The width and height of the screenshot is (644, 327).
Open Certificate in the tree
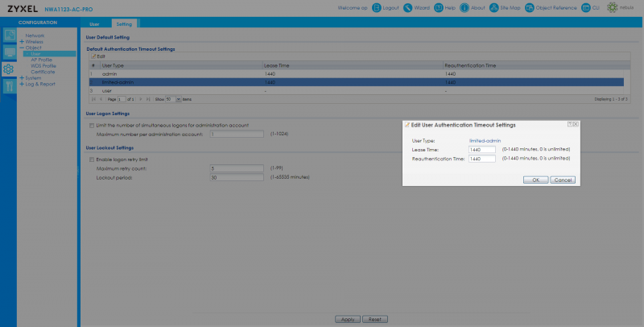pos(43,72)
